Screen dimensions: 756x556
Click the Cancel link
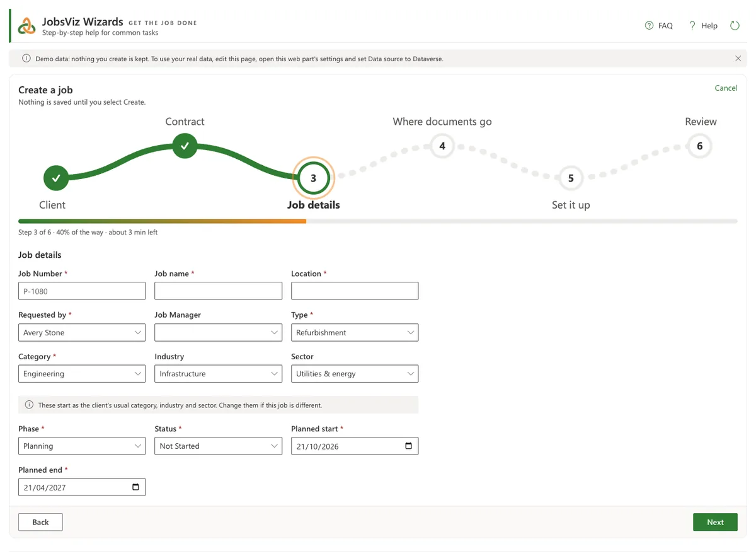point(726,88)
